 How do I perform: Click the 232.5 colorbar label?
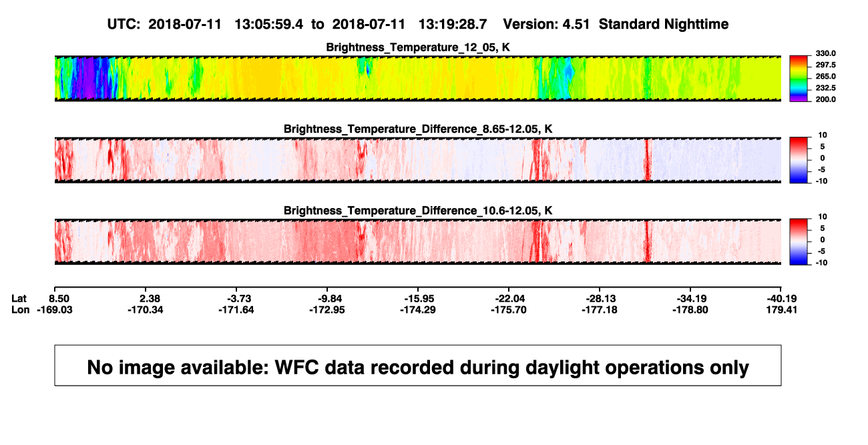pyautogui.click(x=825, y=87)
